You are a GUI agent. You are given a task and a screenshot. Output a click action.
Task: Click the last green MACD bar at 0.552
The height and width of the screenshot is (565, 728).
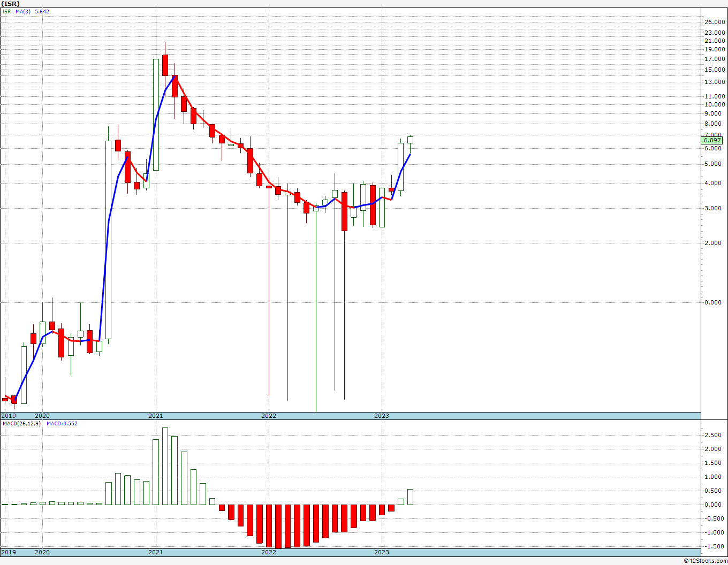click(x=411, y=497)
